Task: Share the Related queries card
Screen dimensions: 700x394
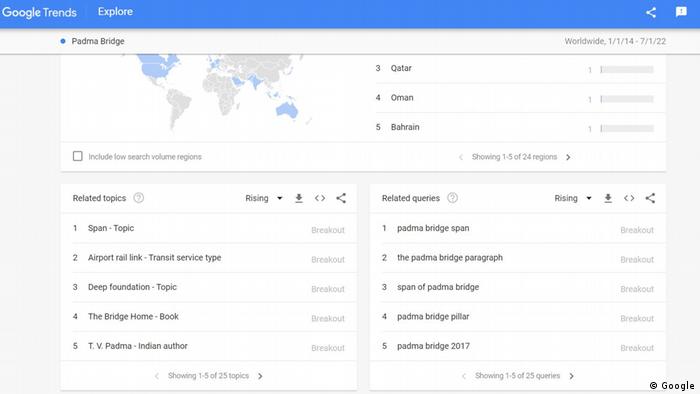Action: pyautogui.click(x=650, y=198)
